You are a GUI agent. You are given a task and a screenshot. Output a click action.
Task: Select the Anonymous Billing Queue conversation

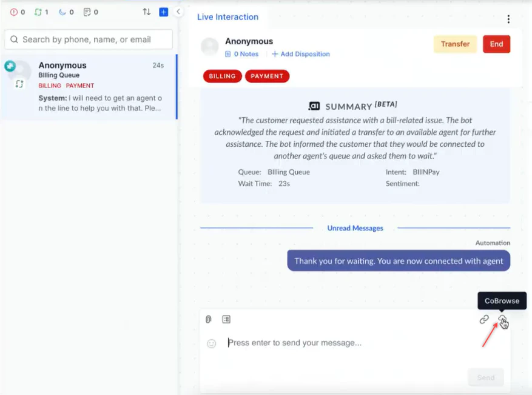point(88,85)
